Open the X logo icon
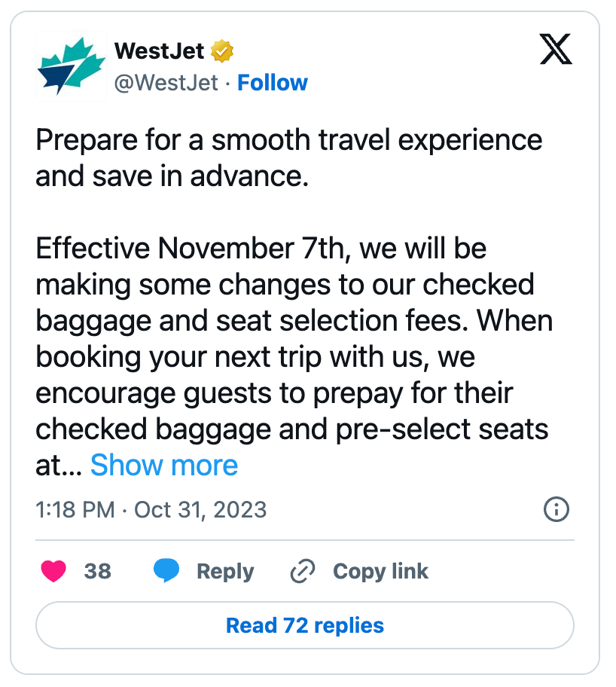Image resolution: width=616 pixels, height=687 pixels. pyautogui.click(x=556, y=49)
